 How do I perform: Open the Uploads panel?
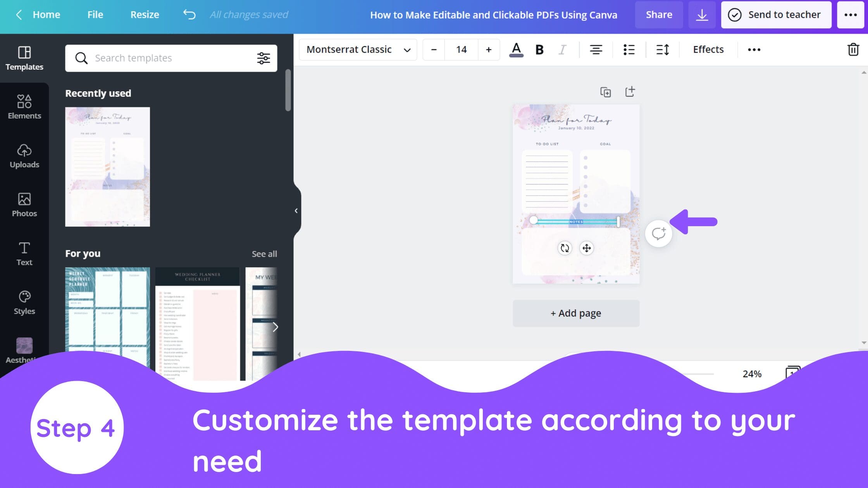pos(24,156)
